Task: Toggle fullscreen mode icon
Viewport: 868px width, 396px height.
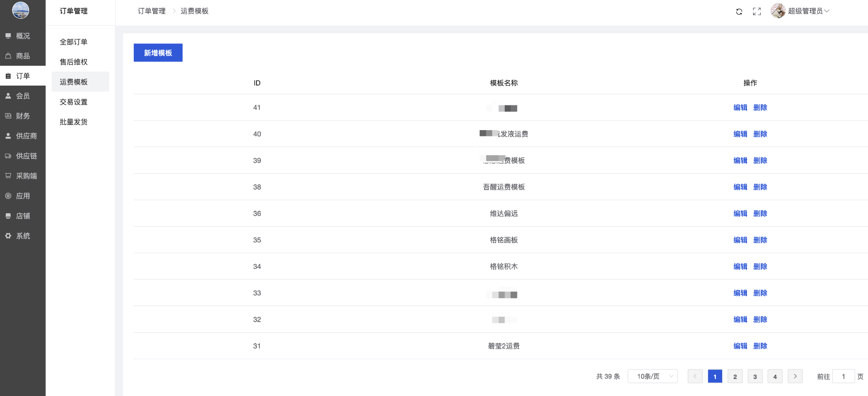Action: [756, 12]
